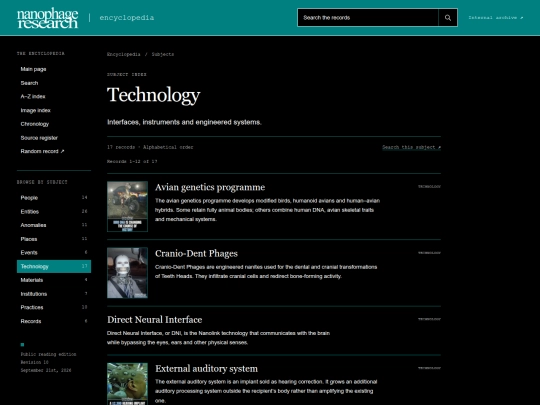Image resolution: width=540 pixels, height=405 pixels.
Task: Browse the People subject
Action: tap(54, 198)
